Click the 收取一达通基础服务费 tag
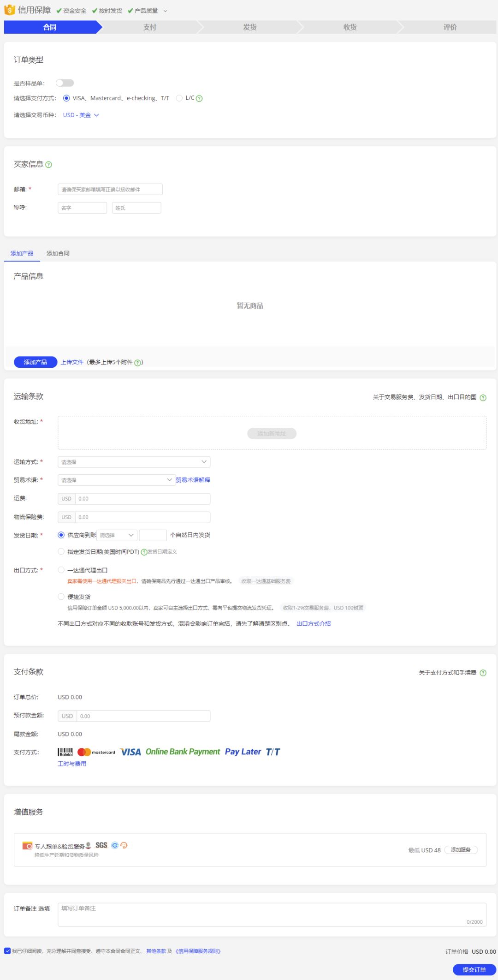 click(x=266, y=581)
